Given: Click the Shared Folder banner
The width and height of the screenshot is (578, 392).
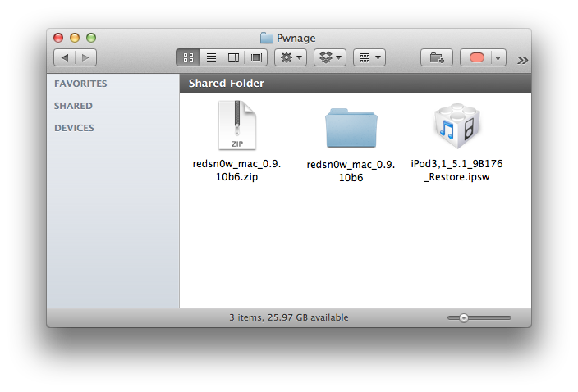Looking at the screenshot, I should (x=356, y=83).
